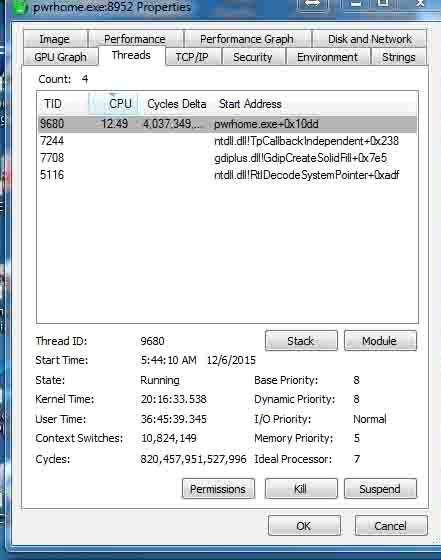The height and width of the screenshot is (560, 441).
Task: Switch to Disk and Network tab
Action: tap(370, 39)
